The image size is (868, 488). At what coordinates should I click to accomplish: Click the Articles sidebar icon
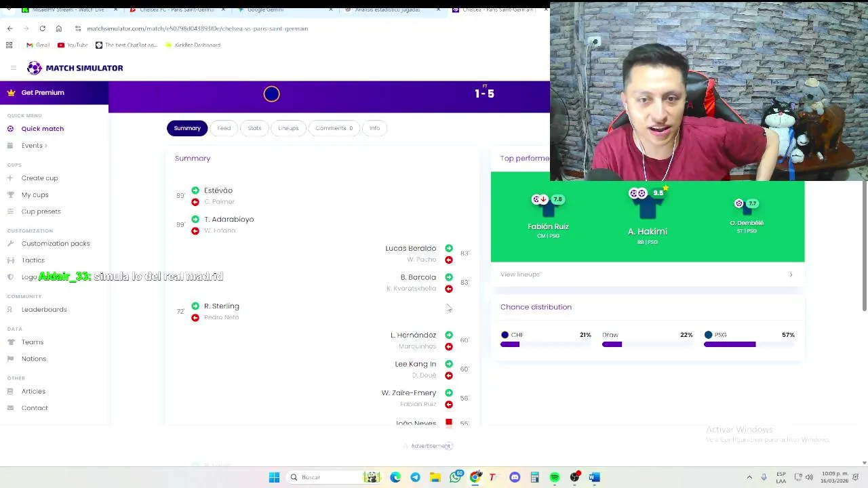coord(10,392)
